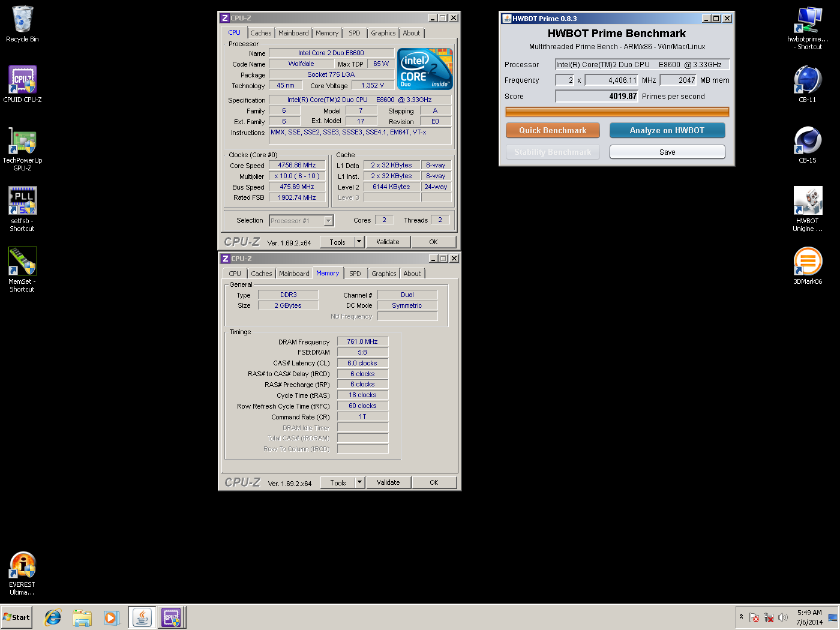
Task: Click the 4019.87 score field
Action: point(597,96)
